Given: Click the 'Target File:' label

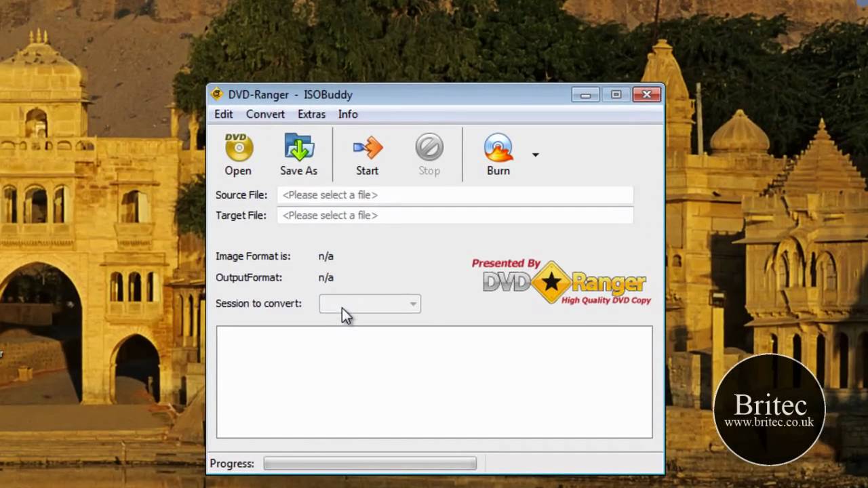Looking at the screenshot, I should click(241, 216).
